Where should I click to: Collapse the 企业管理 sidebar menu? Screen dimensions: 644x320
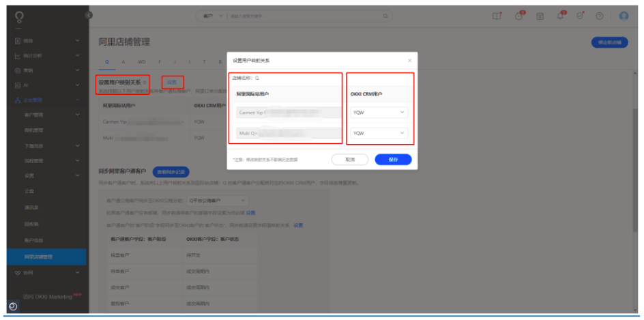click(x=78, y=100)
